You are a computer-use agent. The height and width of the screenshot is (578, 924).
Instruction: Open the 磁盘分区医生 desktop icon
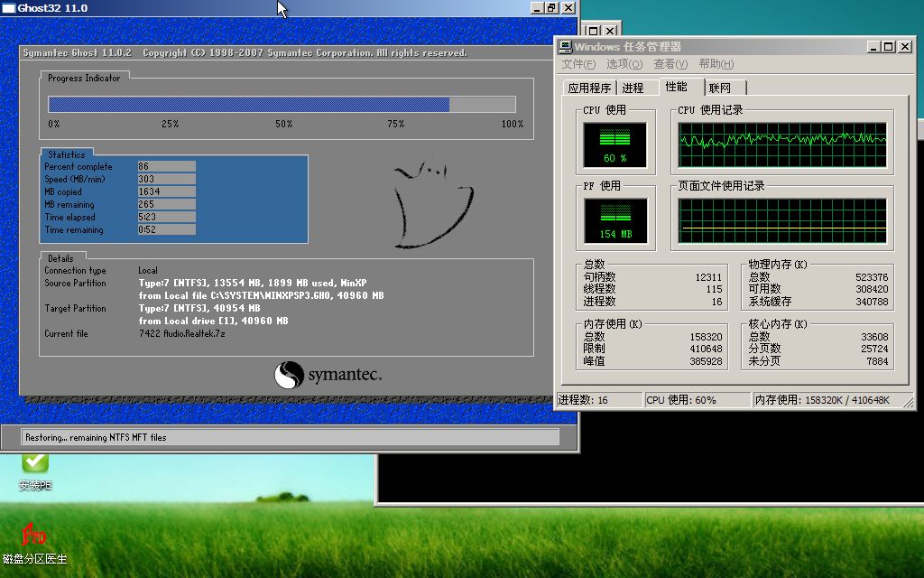tap(34, 543)
